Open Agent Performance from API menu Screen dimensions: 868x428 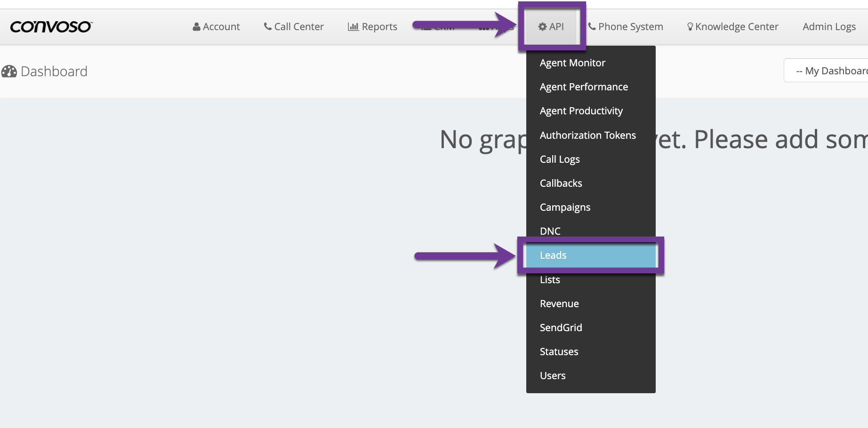tap(584, 87)
